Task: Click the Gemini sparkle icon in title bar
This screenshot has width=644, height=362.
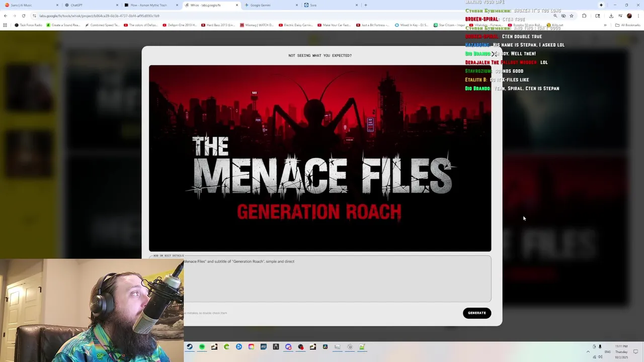Action: click(601, 5)
